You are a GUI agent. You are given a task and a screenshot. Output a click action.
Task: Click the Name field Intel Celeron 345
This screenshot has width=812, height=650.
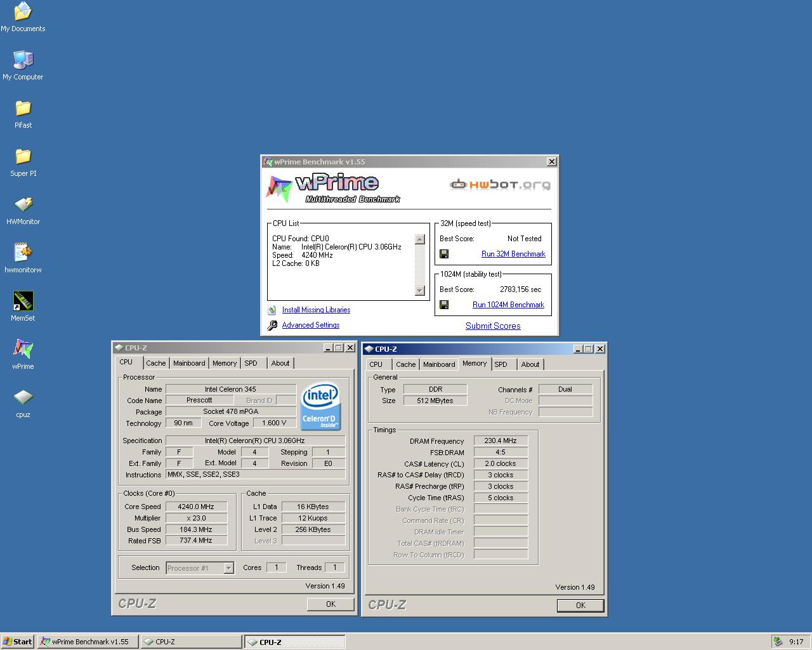point(230,389)
